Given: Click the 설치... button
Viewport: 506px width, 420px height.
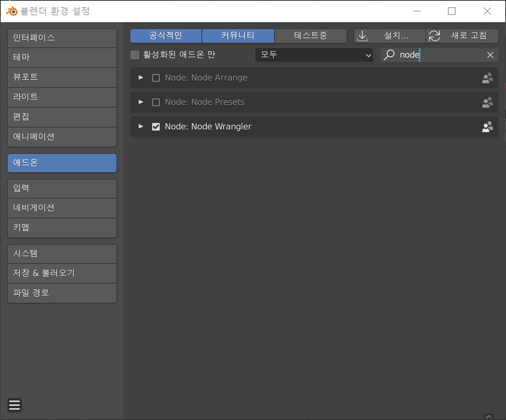Looking at the screenshot, I should click(389, 36).
